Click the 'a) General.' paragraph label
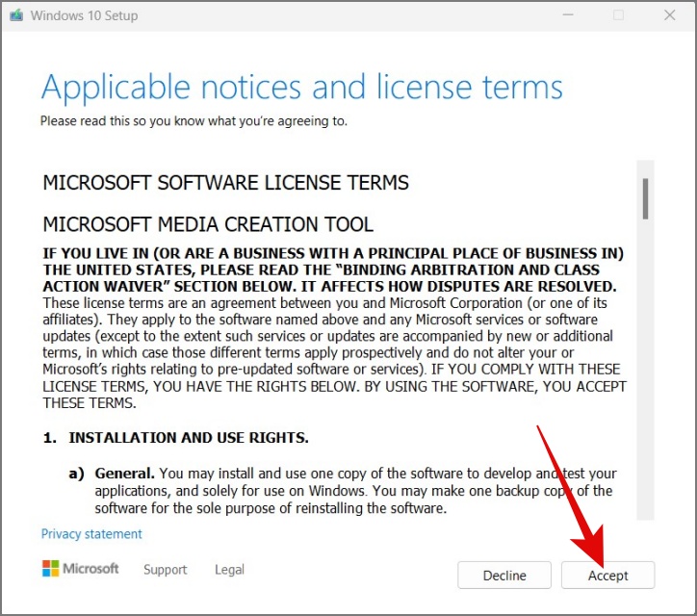Screen dimensions: 697x616 (112, 474)
